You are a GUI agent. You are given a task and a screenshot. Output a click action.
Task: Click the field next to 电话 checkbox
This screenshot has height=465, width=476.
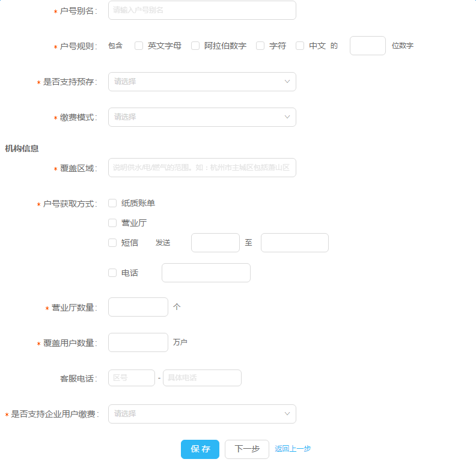[206, 273]
